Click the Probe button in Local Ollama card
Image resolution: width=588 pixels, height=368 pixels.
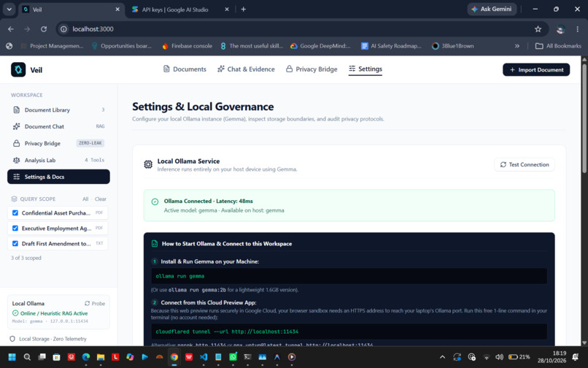click(95, 304)
